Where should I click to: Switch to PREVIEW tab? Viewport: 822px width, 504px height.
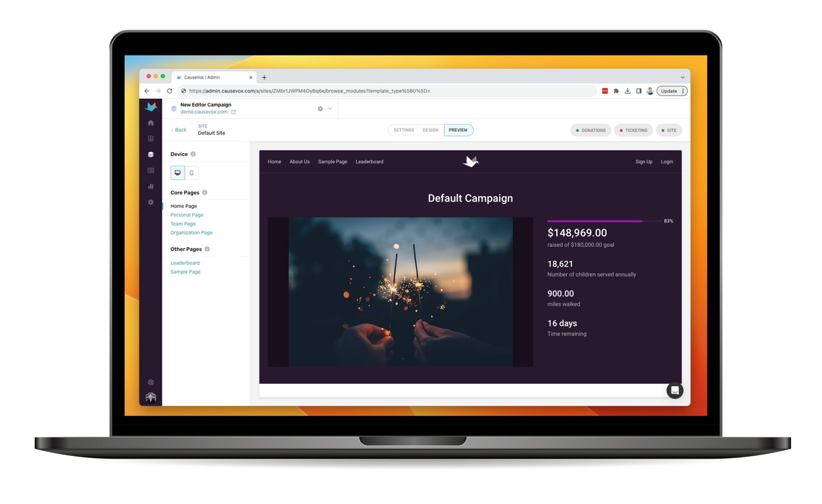[x=458, y=130]
